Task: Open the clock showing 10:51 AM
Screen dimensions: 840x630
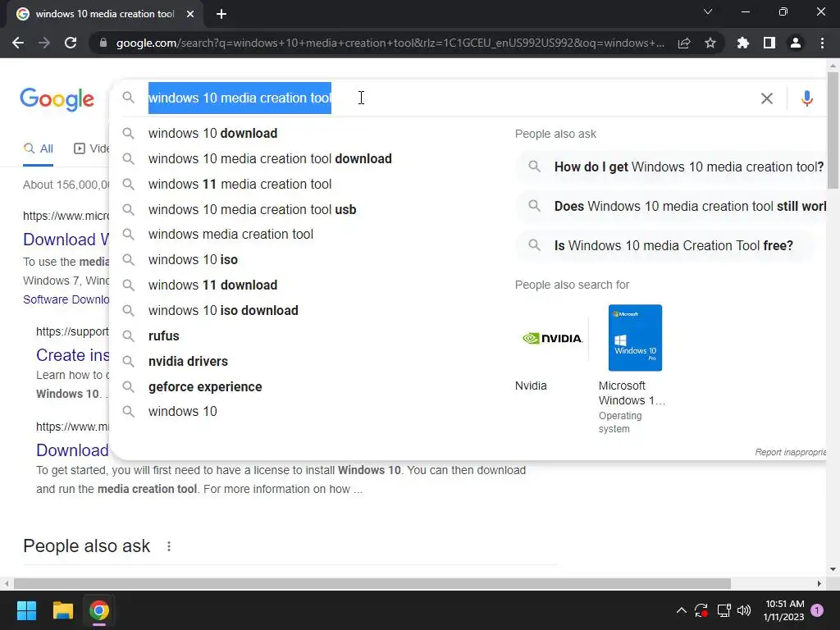Action: point(785,610)
